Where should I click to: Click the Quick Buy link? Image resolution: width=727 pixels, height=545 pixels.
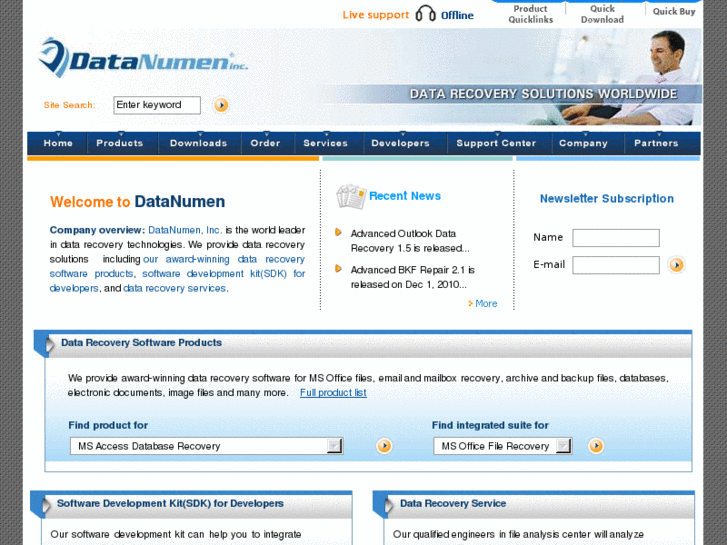(674, 12)
